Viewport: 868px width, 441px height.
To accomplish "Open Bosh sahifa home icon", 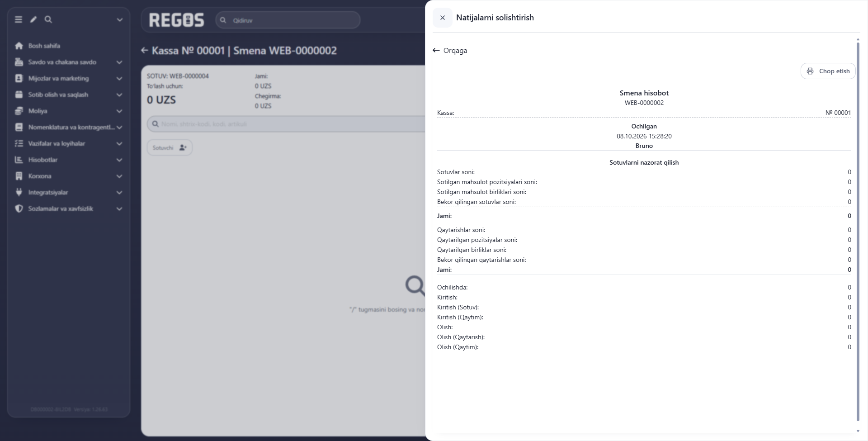I will pos(19,46).
